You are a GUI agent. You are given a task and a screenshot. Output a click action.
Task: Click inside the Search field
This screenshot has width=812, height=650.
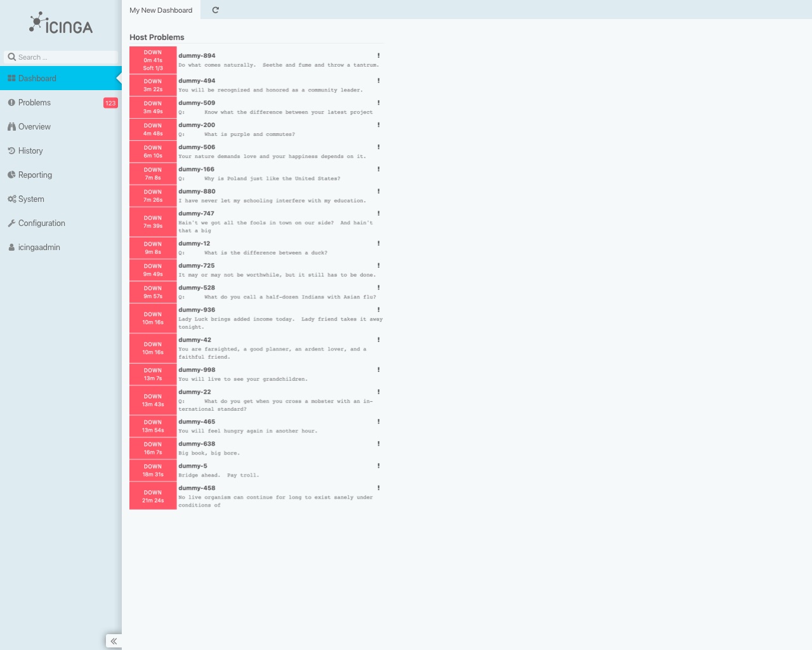point(63,57)
